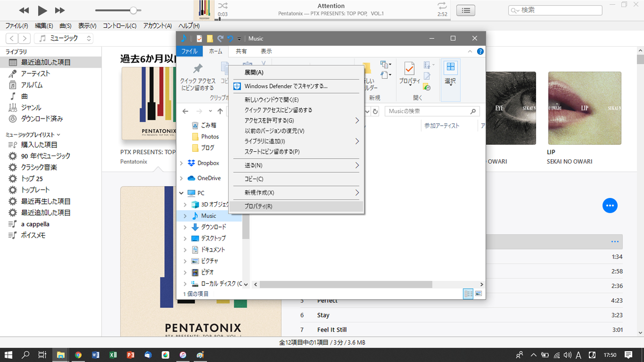
Task: Skip to next track in iTunes
Action: pos(60,10)
